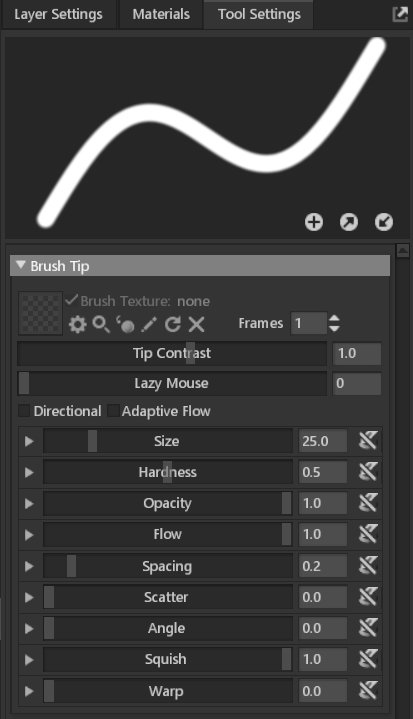This screenshot has height=719, width=413.
Task: Click the Hardness slider
Action: pyautogui.click(x=168, y=472)
